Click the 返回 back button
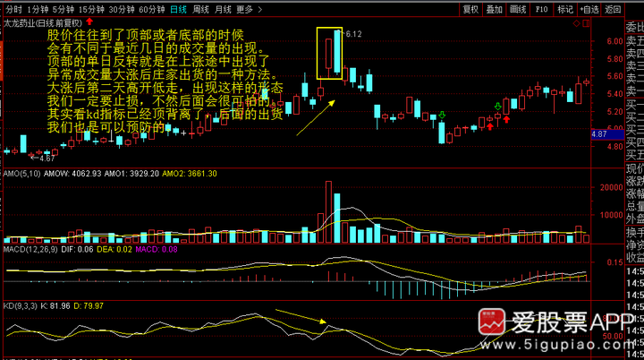 click(613, 10)
